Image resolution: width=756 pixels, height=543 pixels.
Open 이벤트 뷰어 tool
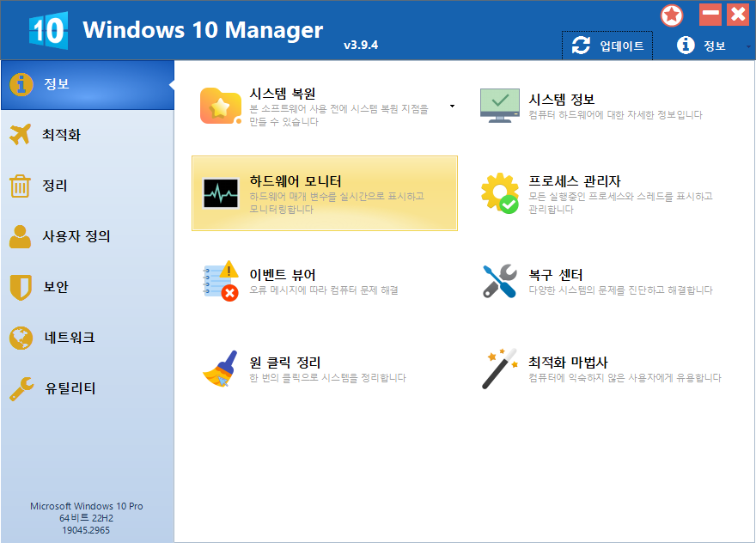point(325,281)
